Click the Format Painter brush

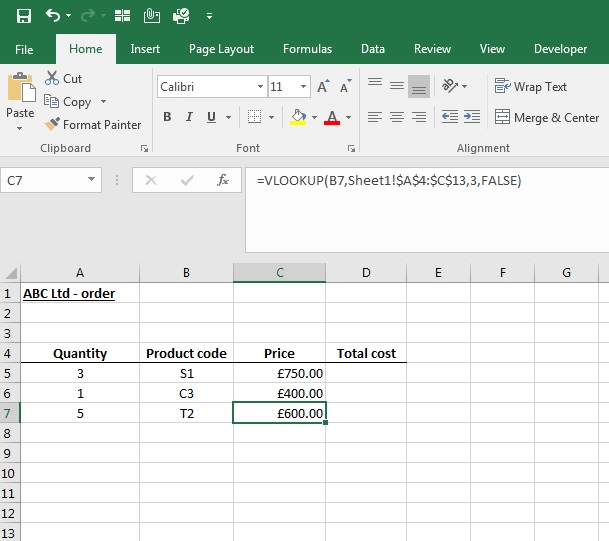tap(52, 124)
